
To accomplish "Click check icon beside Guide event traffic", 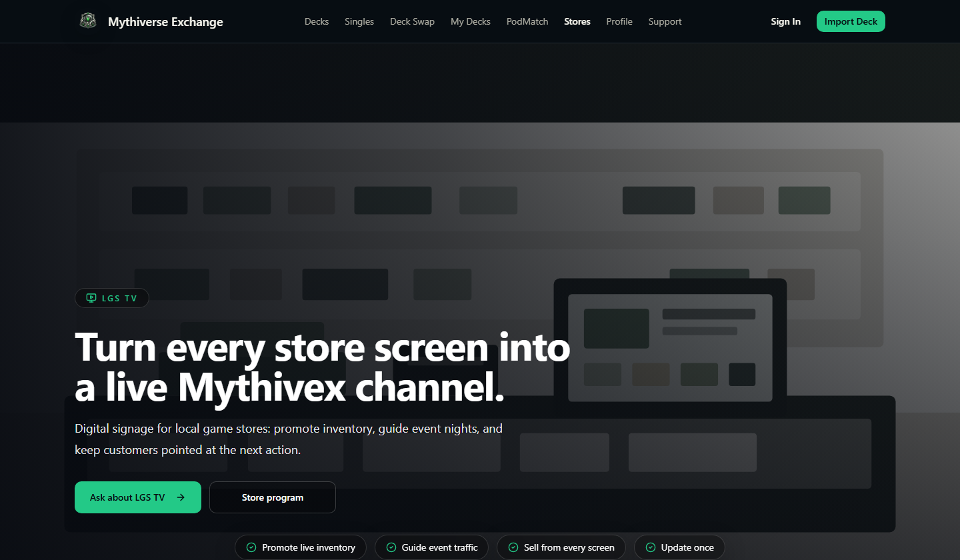I will pos(391,547).
